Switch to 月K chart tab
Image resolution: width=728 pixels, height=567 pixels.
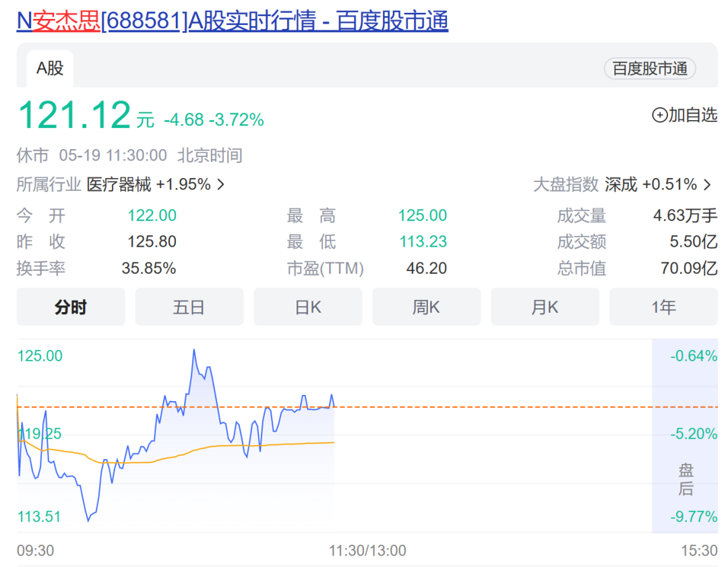pos(545,307)
